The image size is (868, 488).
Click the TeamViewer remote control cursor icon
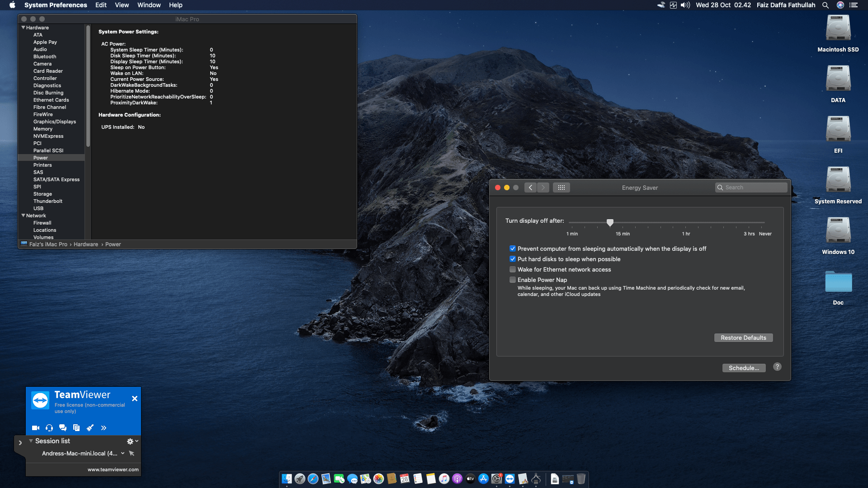(132, 453)
